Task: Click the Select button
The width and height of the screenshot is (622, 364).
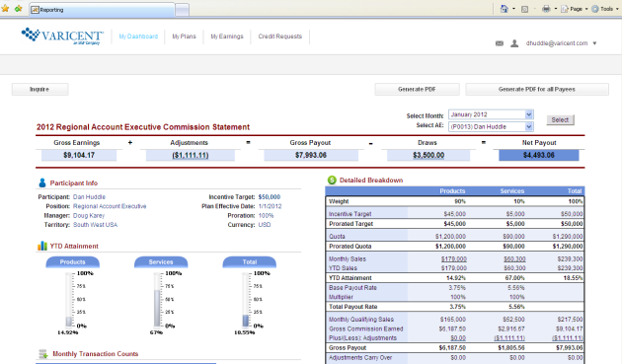Action: click(x=560, y=119)
